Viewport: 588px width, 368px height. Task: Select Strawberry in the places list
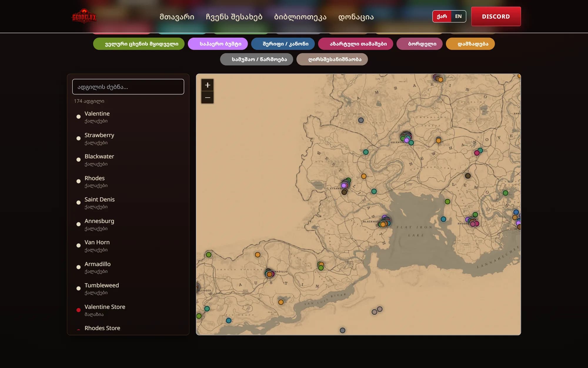point(128,138)
